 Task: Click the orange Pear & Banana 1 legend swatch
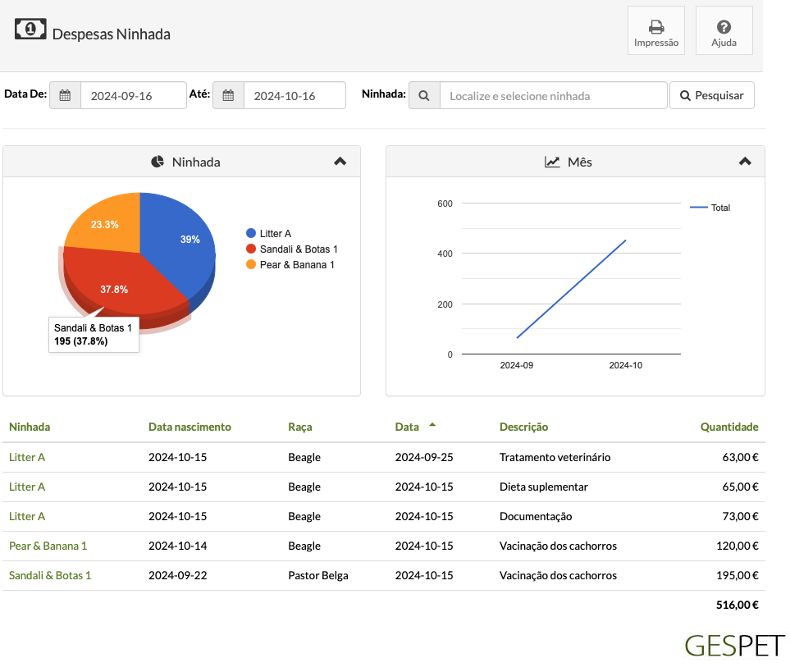coord(251,264)
